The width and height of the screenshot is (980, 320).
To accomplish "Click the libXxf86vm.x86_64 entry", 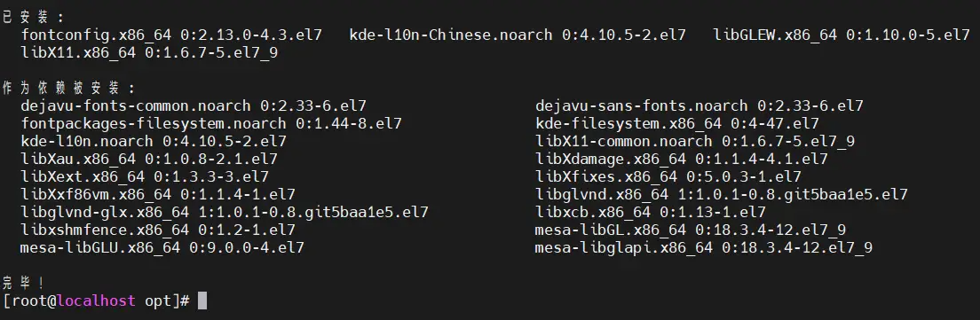I will click(x=158, y=195).
